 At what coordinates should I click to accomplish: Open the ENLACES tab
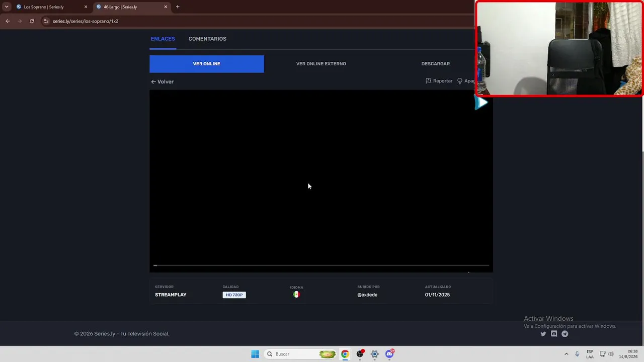163,39
